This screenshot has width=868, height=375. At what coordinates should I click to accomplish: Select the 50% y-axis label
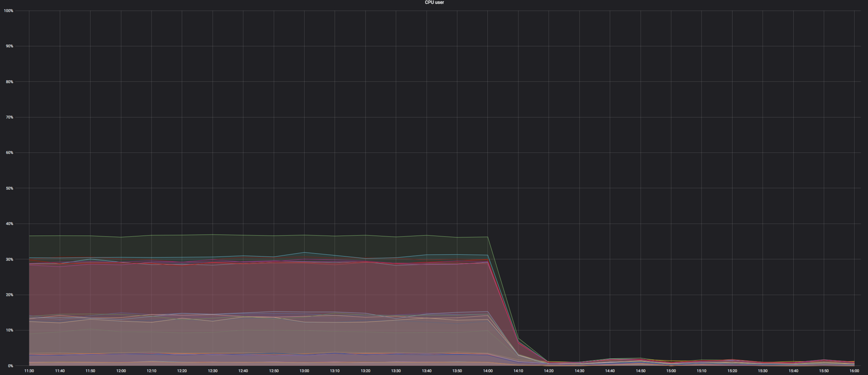(9, 188)
